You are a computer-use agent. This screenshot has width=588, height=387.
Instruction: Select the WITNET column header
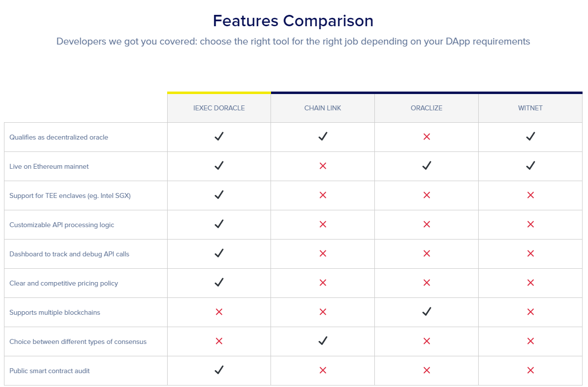click(530, 108)
